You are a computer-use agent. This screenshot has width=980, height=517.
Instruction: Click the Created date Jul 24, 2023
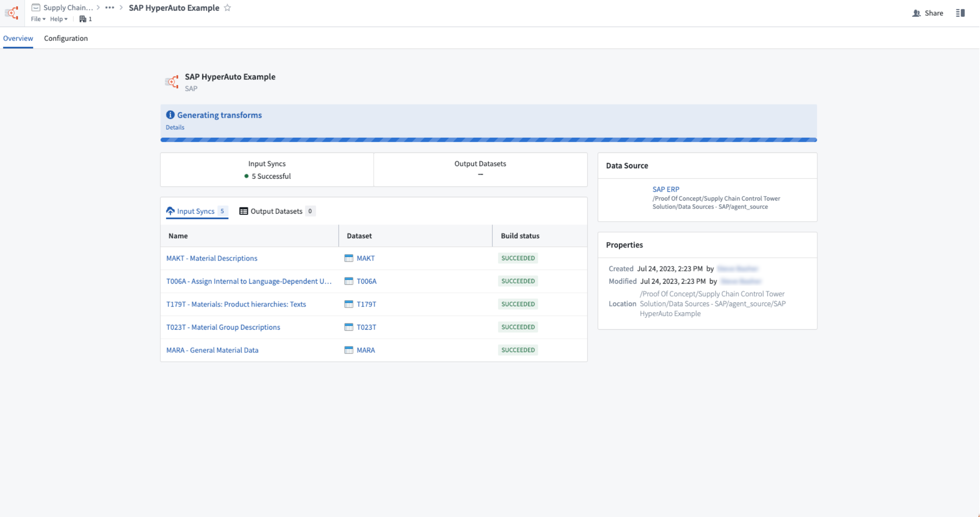pos(669,269)
